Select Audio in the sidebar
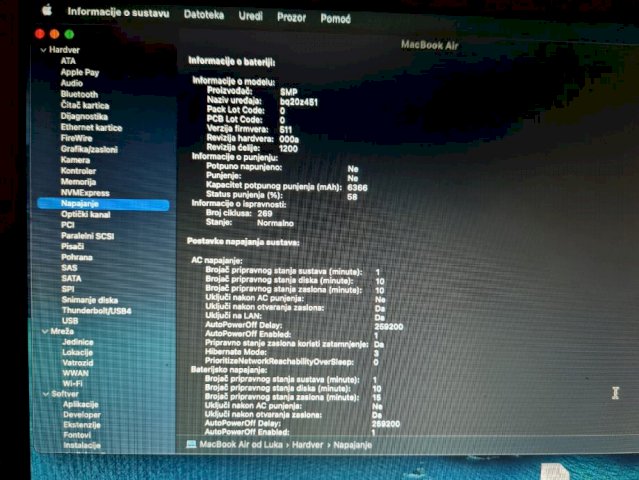This screenshot has width=639, height=480. pos(72,83)
